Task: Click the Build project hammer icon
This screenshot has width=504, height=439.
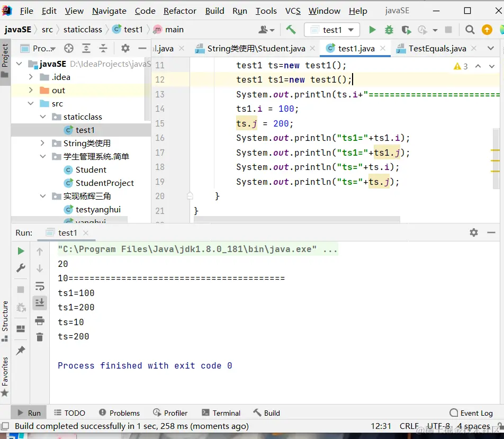Action: (291, 30)
